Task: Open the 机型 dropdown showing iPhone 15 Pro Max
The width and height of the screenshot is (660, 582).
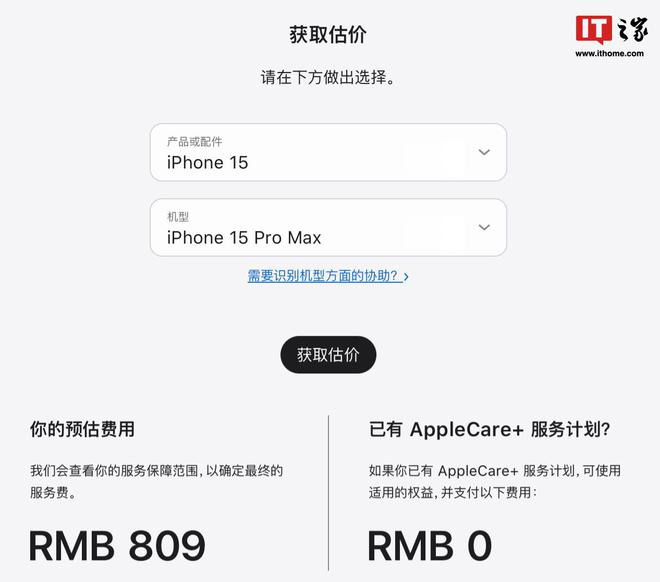Action: coord(328,228)
